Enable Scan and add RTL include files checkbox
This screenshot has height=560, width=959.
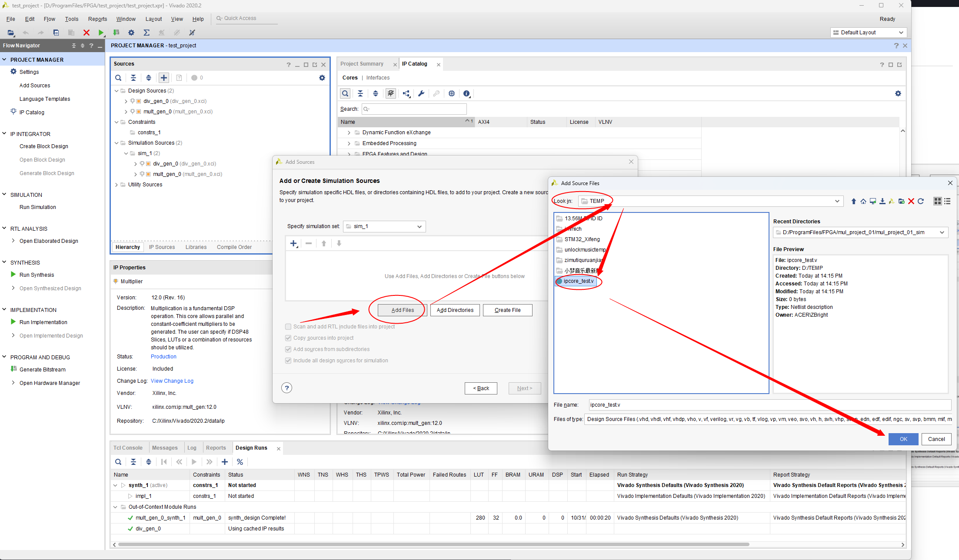click(x=288, y=327)
